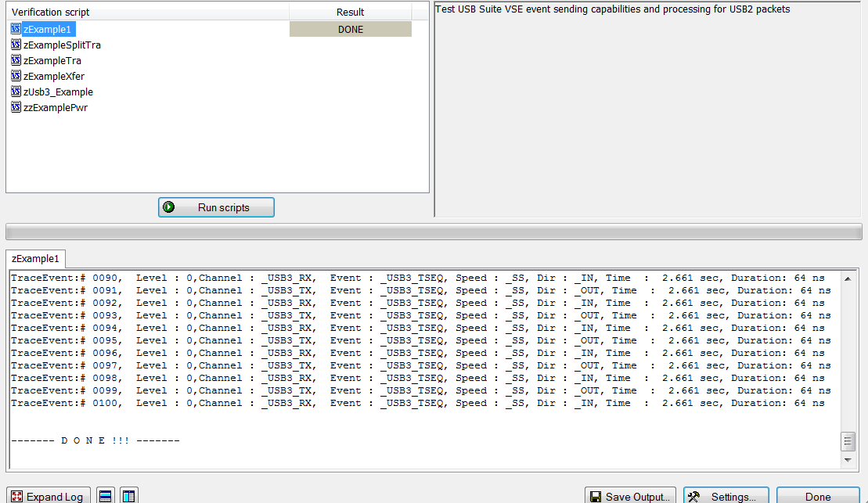Select the zUsb3_Example verification script
The height and width of the screenshot is (503, 868).
click(58, 92)
